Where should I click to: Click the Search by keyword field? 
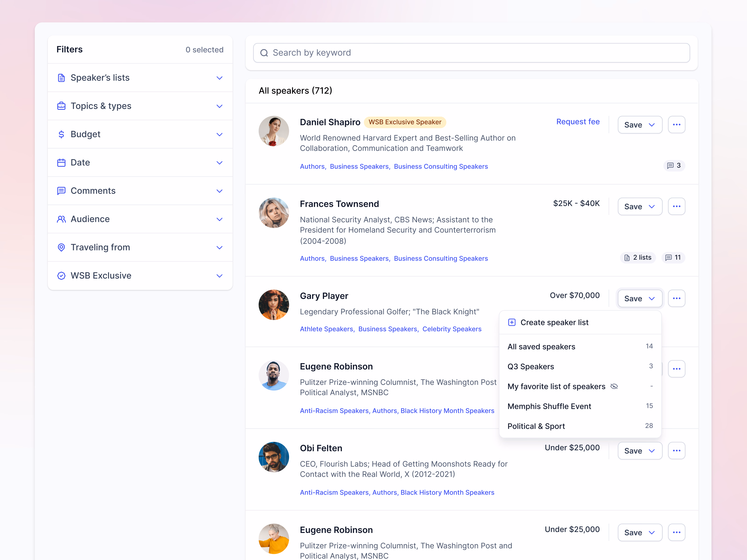point(472,53)
